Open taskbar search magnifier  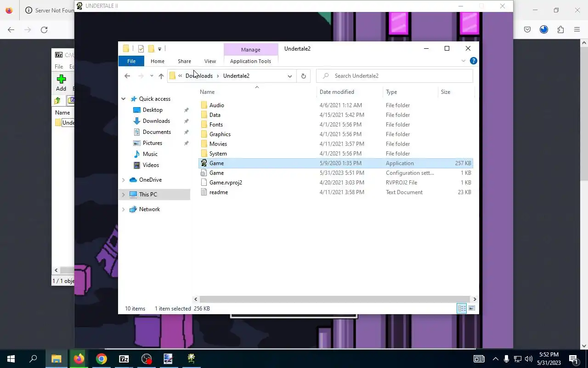click(x=33, y=359)
